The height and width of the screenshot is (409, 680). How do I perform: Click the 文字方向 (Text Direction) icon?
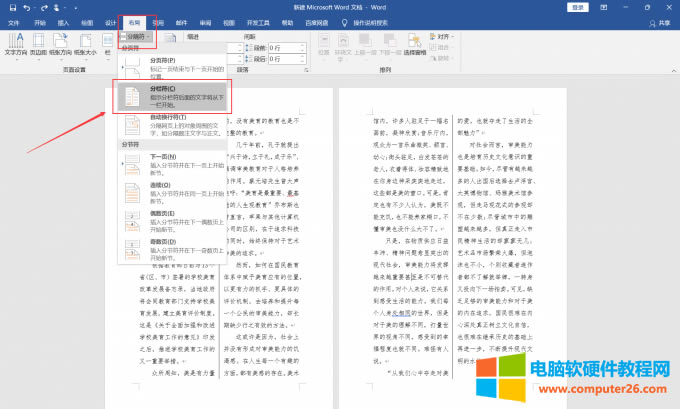[17, 45]
